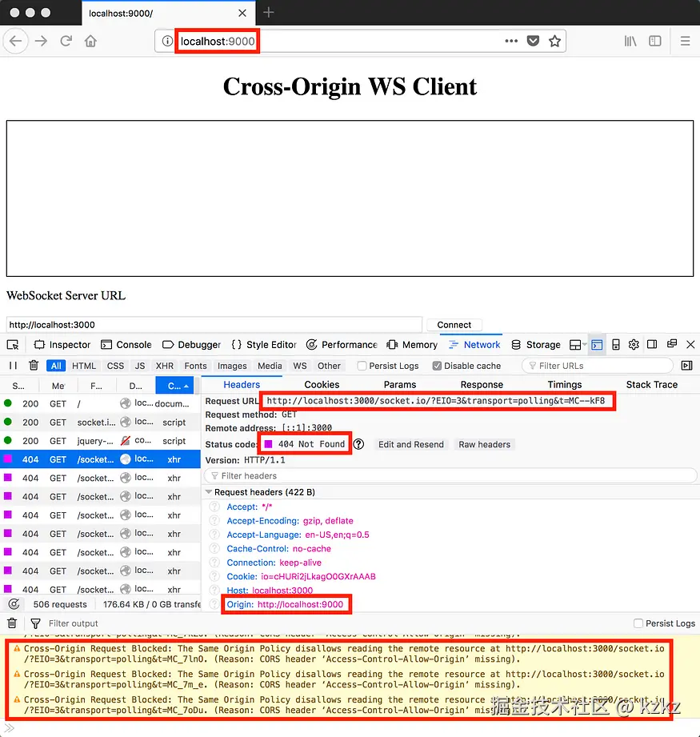Open the Debugger tab
700x737 pixels.
coord(191,345)
